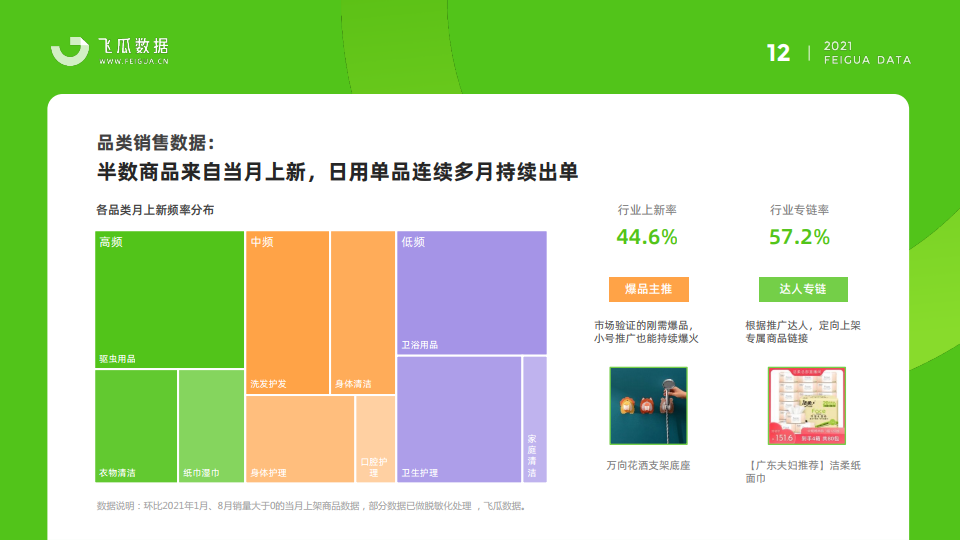This screenshot has height=540, width=960.
Task: Click the green 达人专链 button
Action: pos(803,289)
